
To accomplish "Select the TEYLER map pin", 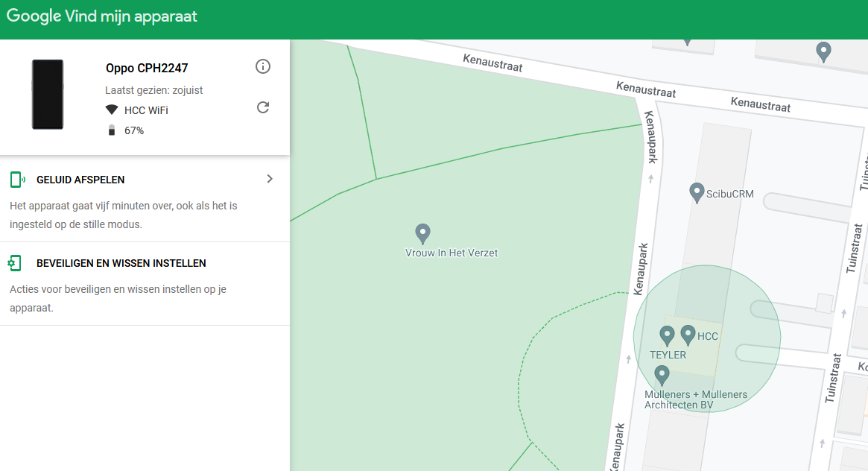I will coord(667,335).
